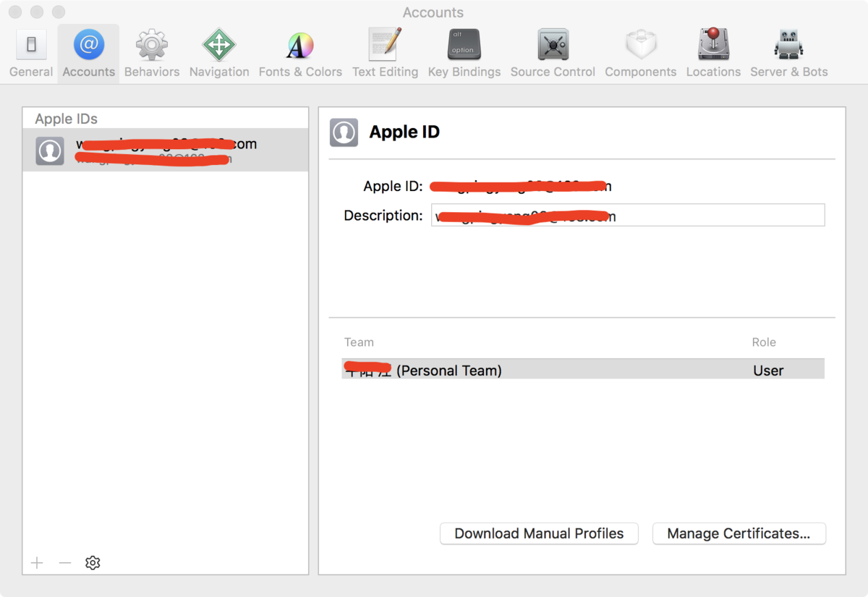Click the Apple IDs list header

click(x=66, y=119)
